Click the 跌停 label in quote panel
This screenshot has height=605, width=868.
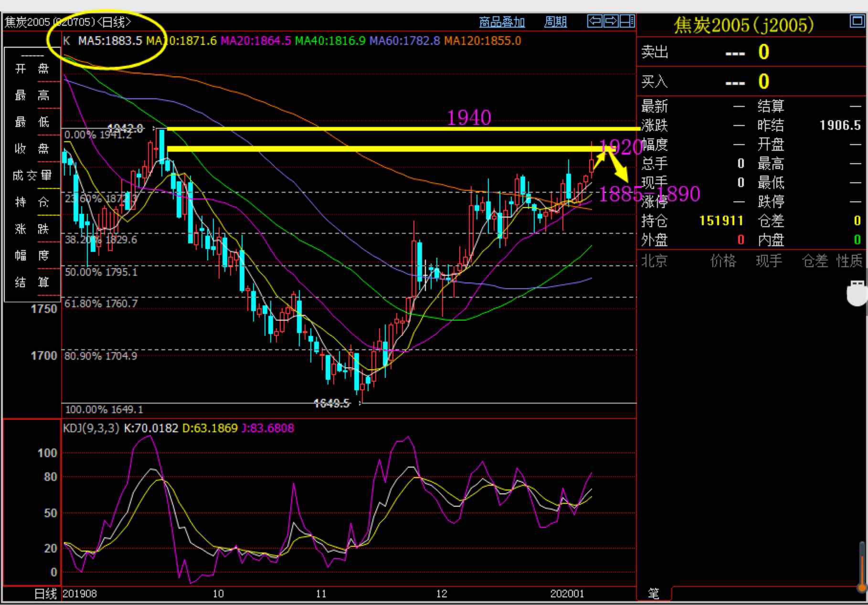pyautogui.click(x=771, y=202)
